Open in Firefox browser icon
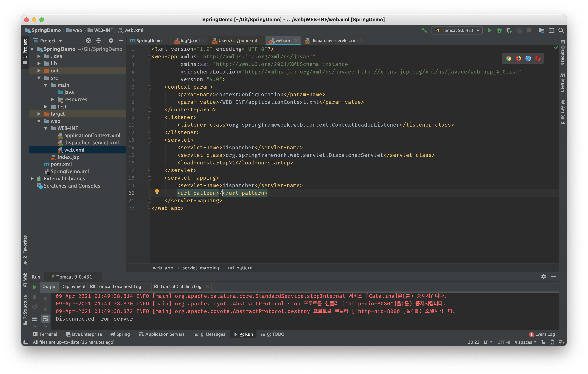Viewport: 588px width, 374px height. click(x=518, y=58)
